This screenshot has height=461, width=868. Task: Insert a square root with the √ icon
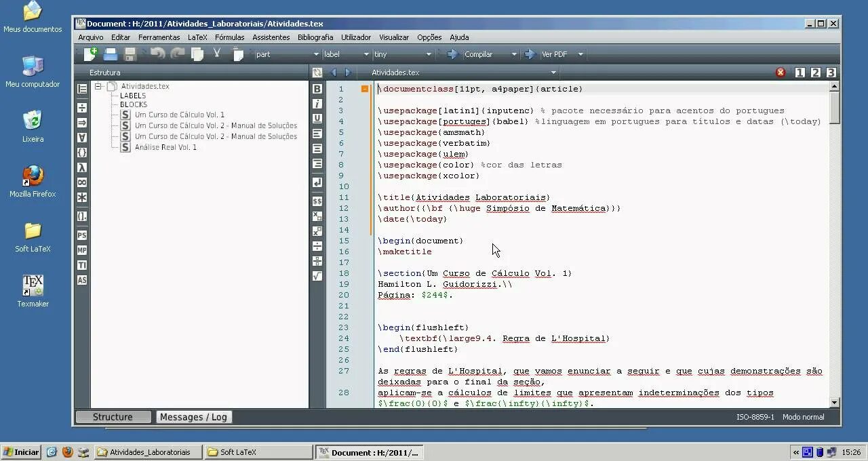pyautogui.click(x=317, y=276)
